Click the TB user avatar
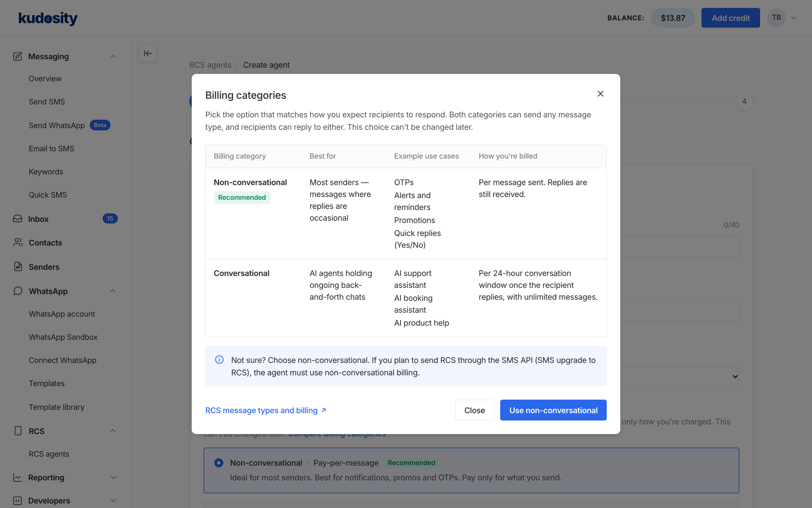Viewport: 812px width, 508px height. tap(776, 18)
